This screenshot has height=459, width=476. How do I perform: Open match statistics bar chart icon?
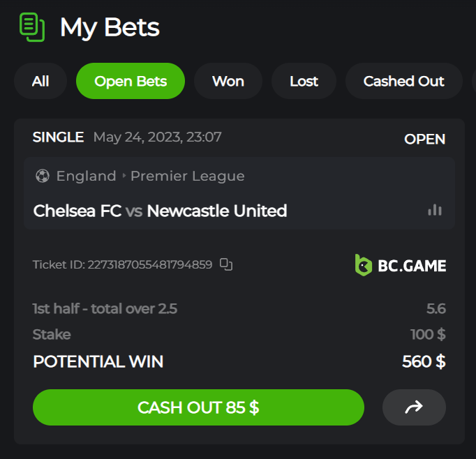tap(435, 210)
